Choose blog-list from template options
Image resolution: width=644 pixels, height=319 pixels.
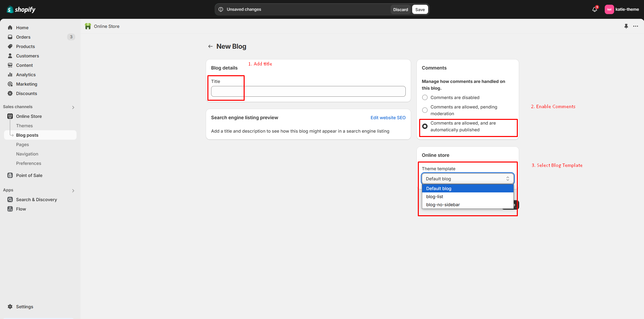click(435, 196)
